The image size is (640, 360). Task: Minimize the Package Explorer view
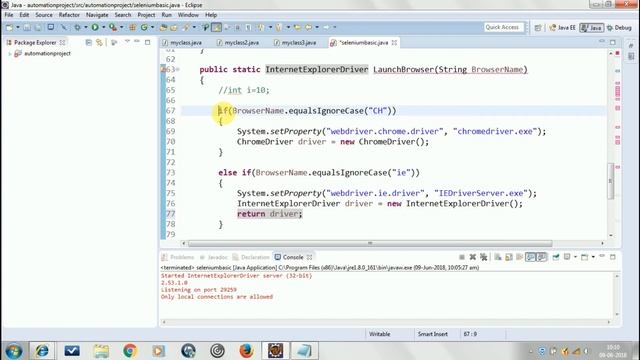tap(137, 42)
